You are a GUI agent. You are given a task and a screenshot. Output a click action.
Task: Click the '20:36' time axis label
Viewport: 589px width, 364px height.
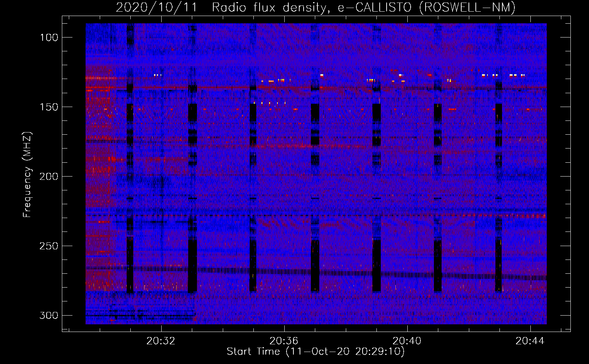[x=284, y=341]
